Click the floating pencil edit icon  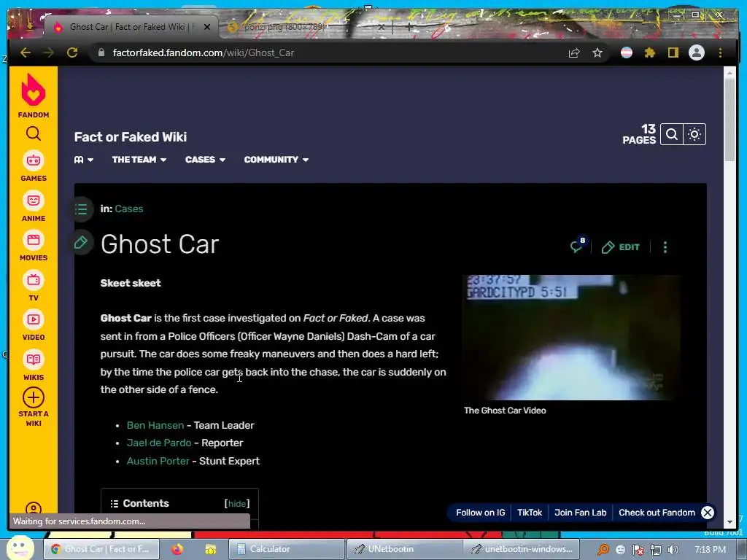pos(81,242)
